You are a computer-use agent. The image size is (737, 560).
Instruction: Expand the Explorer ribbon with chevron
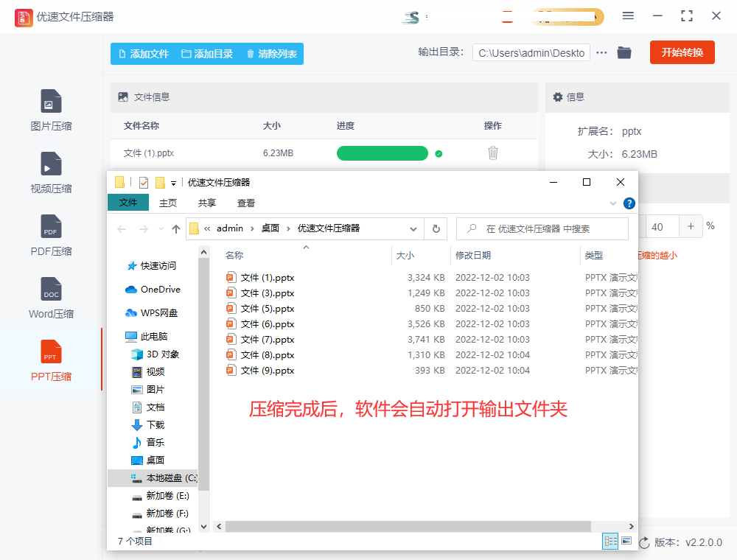[x=613, y=203]
